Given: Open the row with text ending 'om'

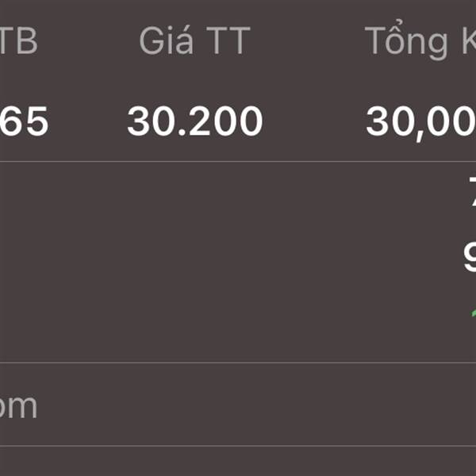Looking at the screenshot, I should (x=238, y=404).
